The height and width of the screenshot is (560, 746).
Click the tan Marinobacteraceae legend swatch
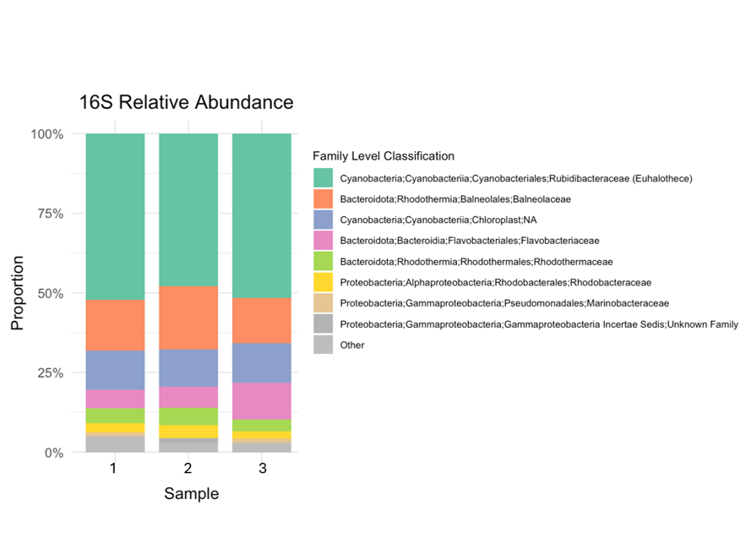click(x=324, y=303)
